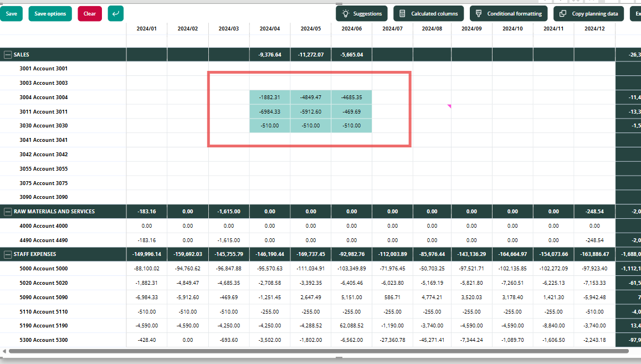Select the 3004 Account 3004 row label
The image size is (641, 364).
pyautogui.click(x=44, y=98)
